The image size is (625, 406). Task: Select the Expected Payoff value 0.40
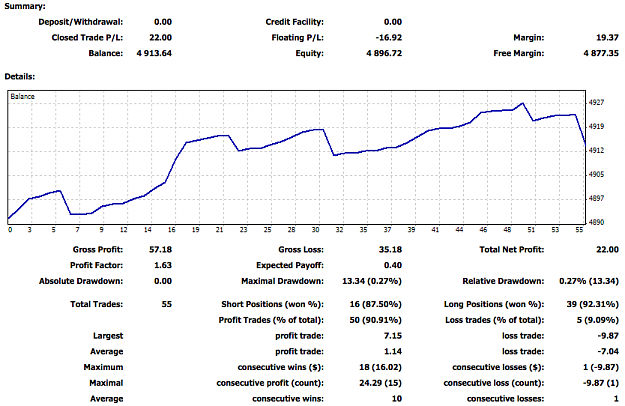(393, 265)
